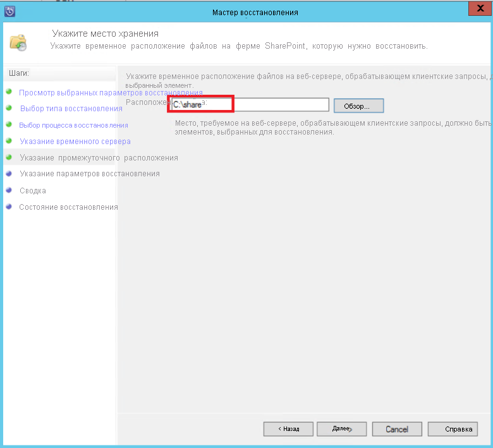
Task: Select step Указание параметров восстановления
Action: 90,174
